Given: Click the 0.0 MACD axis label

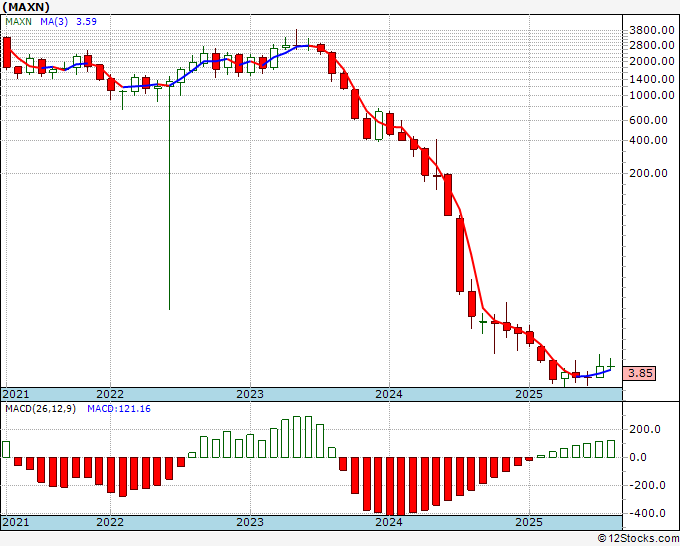Looking at the screenshot, I should (638, 457).
